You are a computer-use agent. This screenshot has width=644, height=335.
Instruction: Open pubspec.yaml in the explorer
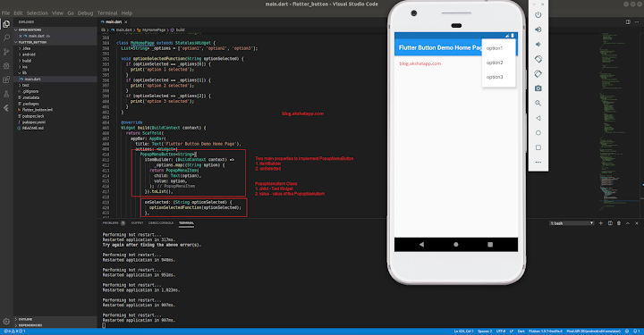(34, 122)
